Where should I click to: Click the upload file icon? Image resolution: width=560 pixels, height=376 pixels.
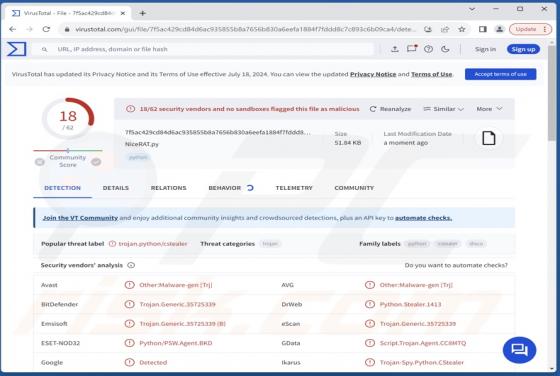point(395,49)
